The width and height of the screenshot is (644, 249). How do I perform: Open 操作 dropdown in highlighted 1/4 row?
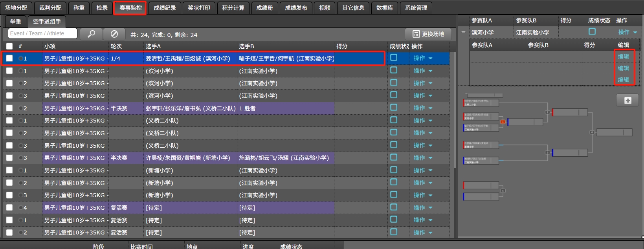point(423,58)
